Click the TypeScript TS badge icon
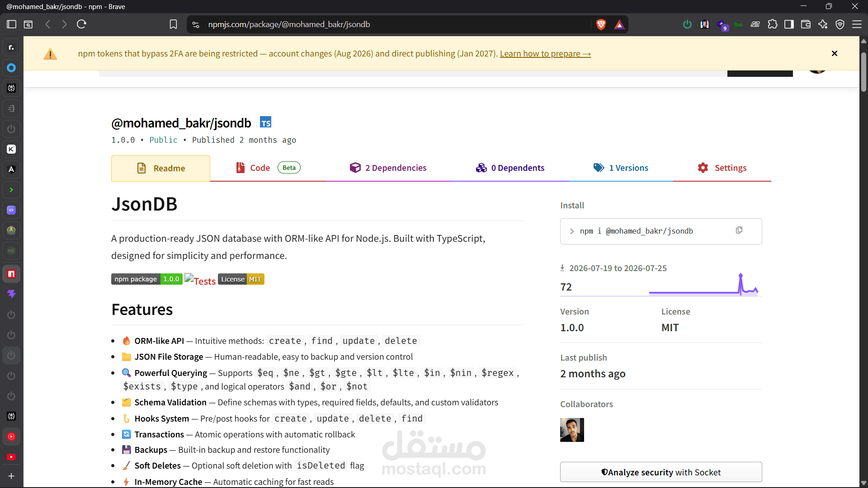 (x=266, y=122)
